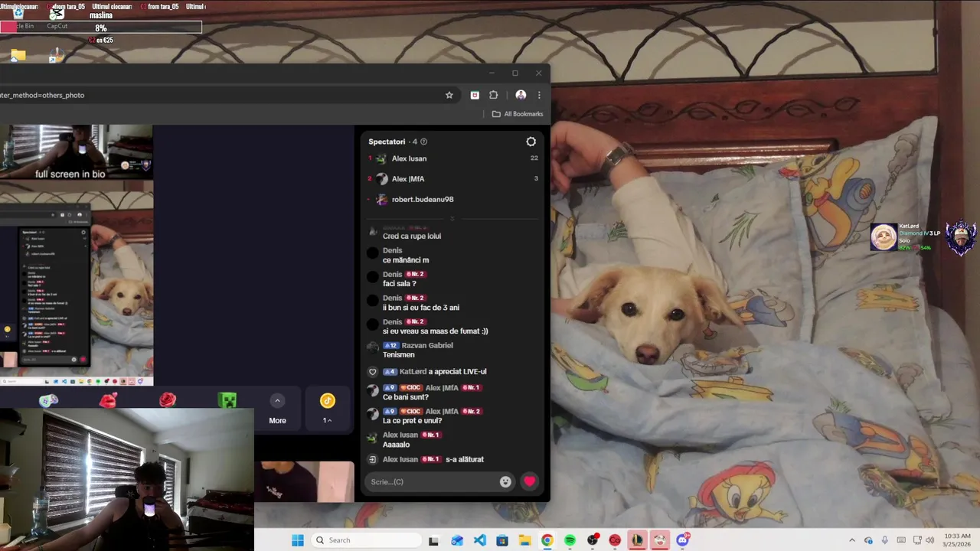
Task: Click Razvan Gabriel's name in chat
Action: click(427, 345)
